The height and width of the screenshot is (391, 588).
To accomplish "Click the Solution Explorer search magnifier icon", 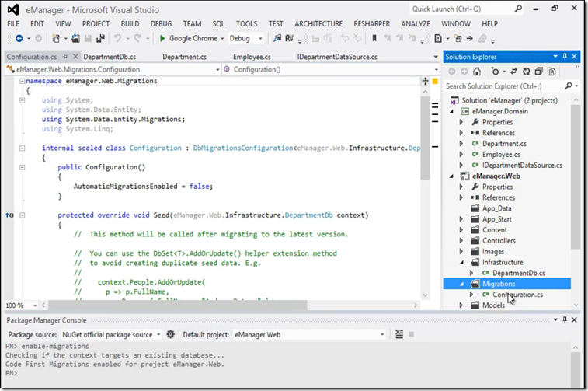I will point(569,86).
